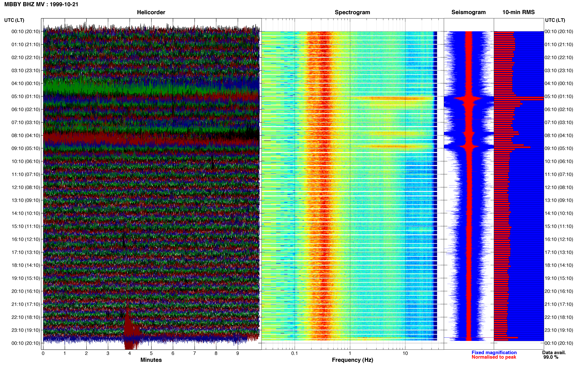Click the station title 'MBBY BHZ MV : 1999-10-21'

click(41, 4)
